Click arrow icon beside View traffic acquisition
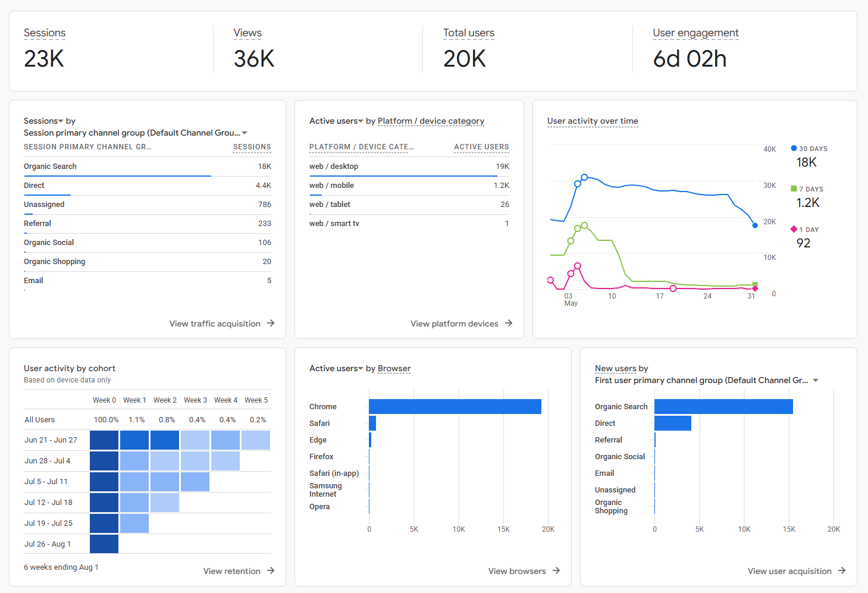This screenshot has height=593, width=868. tap(271, 323)
